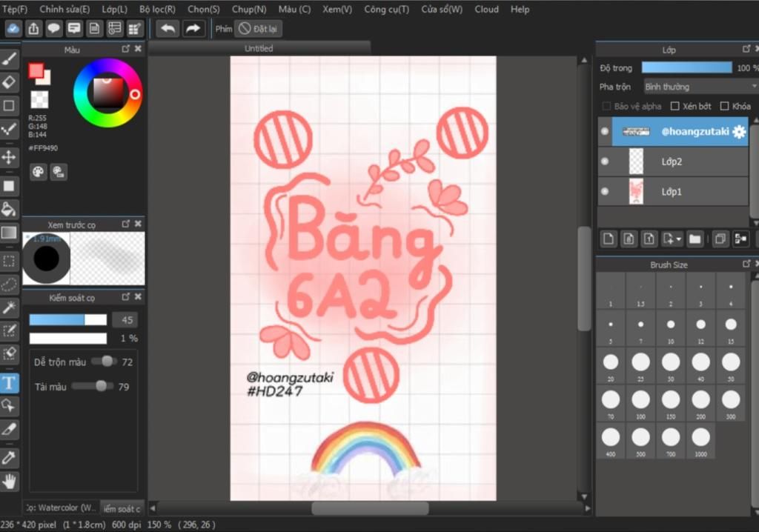Select the Eraser tool
Viewport: 759px width, 532px height.
click(x=9, y=82)
